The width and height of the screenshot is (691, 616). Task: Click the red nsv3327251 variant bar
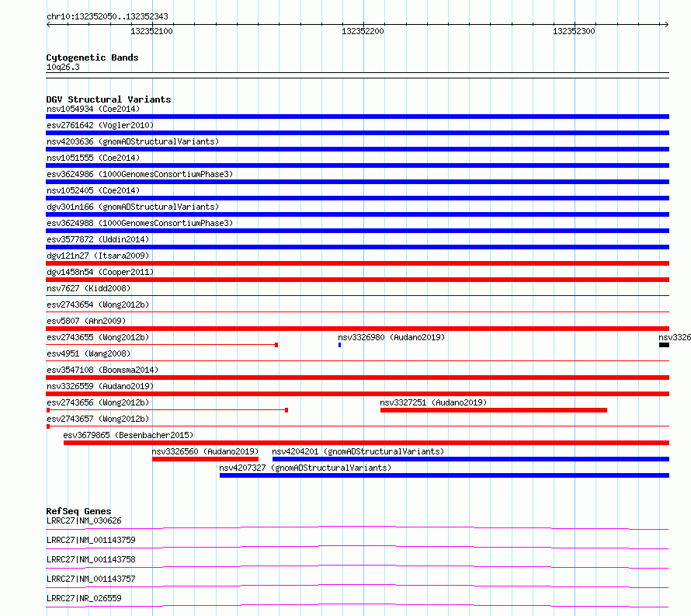pyautogui.click(x=494, y=410)
